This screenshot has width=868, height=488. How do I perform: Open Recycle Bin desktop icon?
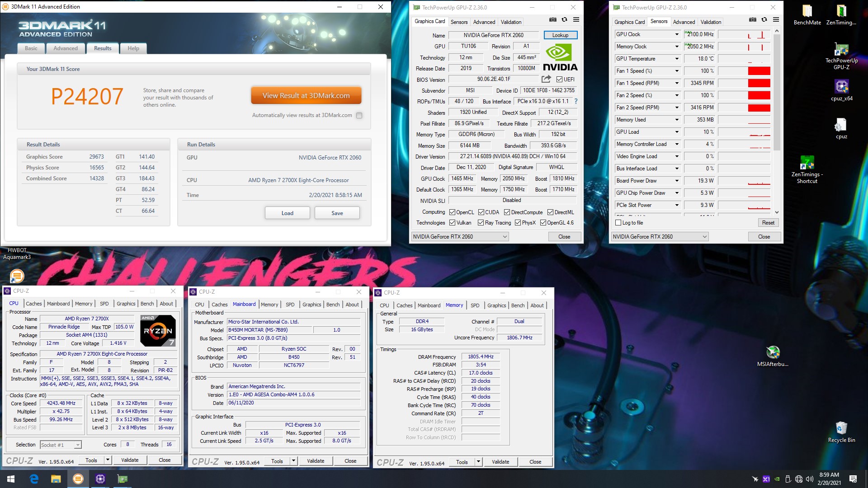click(841, 432)
